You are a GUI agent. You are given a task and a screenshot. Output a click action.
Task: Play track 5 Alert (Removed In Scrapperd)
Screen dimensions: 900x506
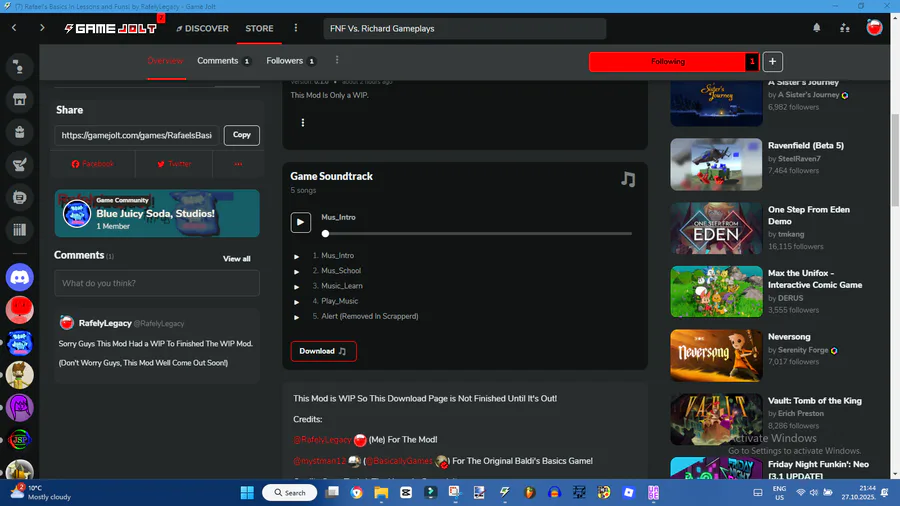click(297, 317)
